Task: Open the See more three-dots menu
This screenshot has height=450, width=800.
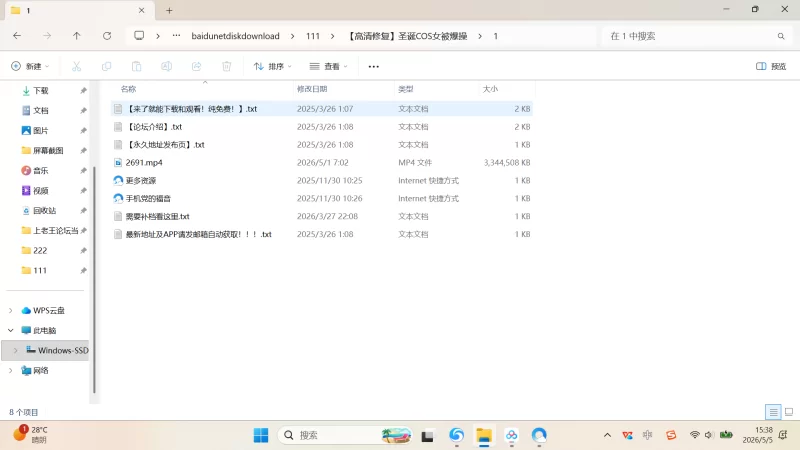Action: tap(373, 66)
